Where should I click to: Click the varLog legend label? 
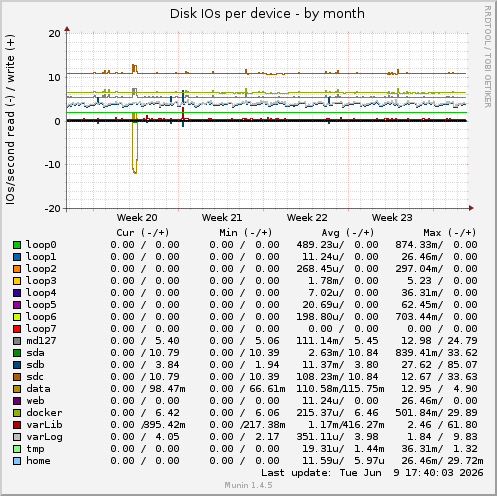[x=44, y=437]
